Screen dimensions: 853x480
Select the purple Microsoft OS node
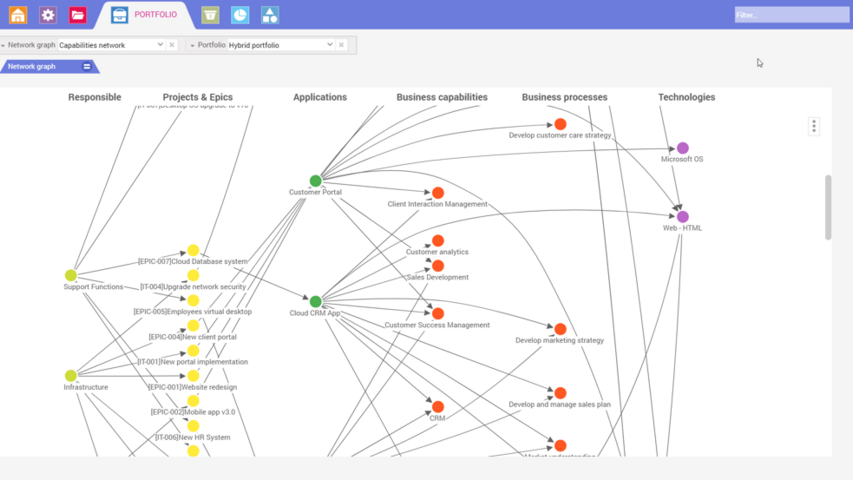tap(683, 148)
